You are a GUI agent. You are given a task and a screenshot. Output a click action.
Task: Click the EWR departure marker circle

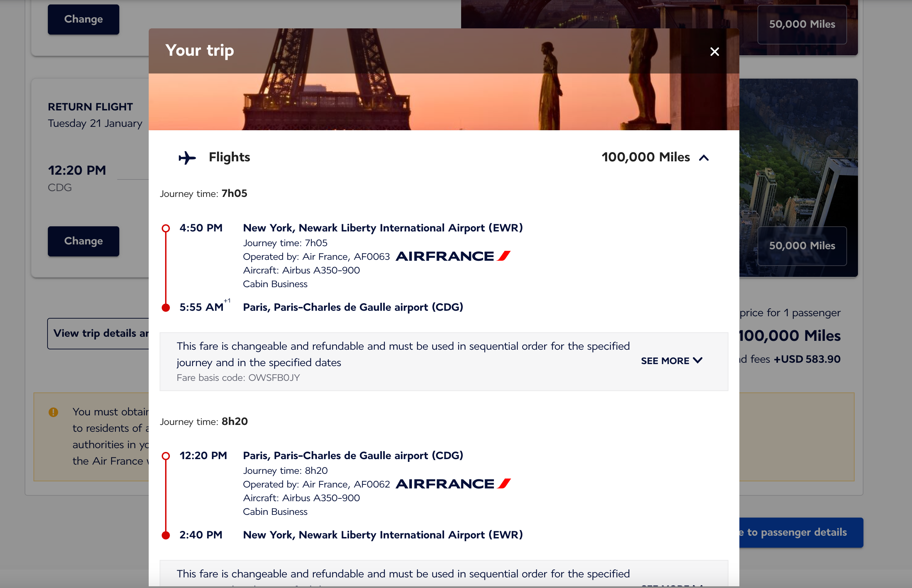166,228
